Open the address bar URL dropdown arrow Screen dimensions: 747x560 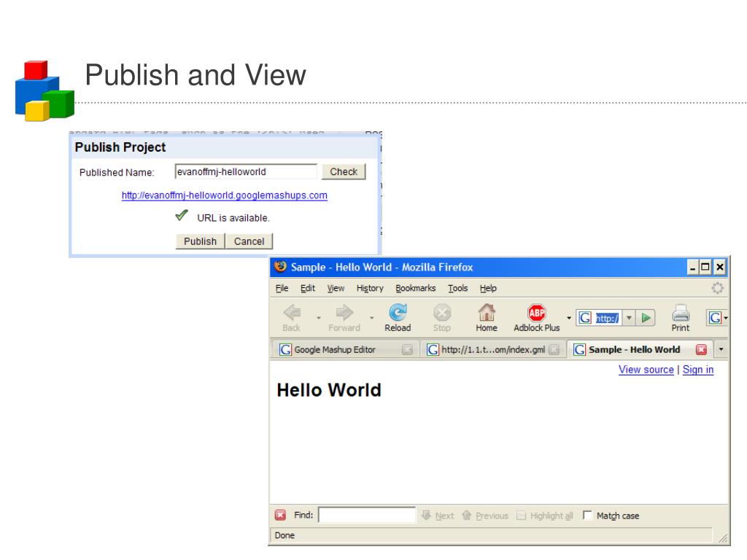pos(629,318)
